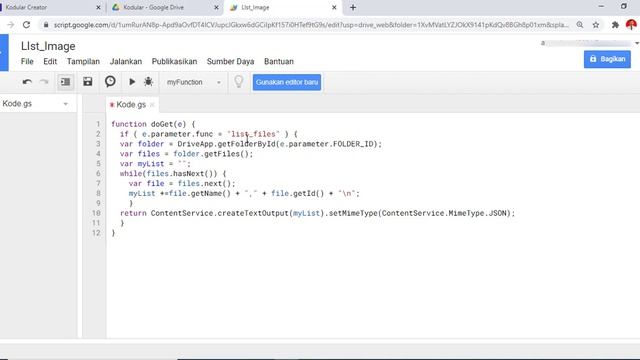Click the lightbulb hint icon
The image size is (640, 360).
tap(239, 82)
